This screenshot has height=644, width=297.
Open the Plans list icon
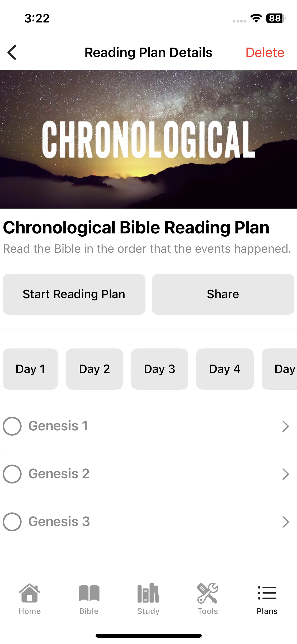point(267,593)
